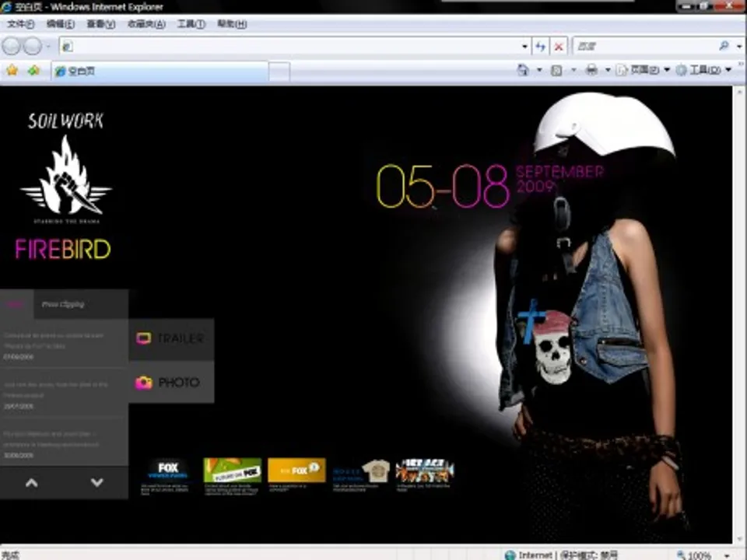Click the Refresh icon beside address bar

pyautogui.click(x=541, y=47)
